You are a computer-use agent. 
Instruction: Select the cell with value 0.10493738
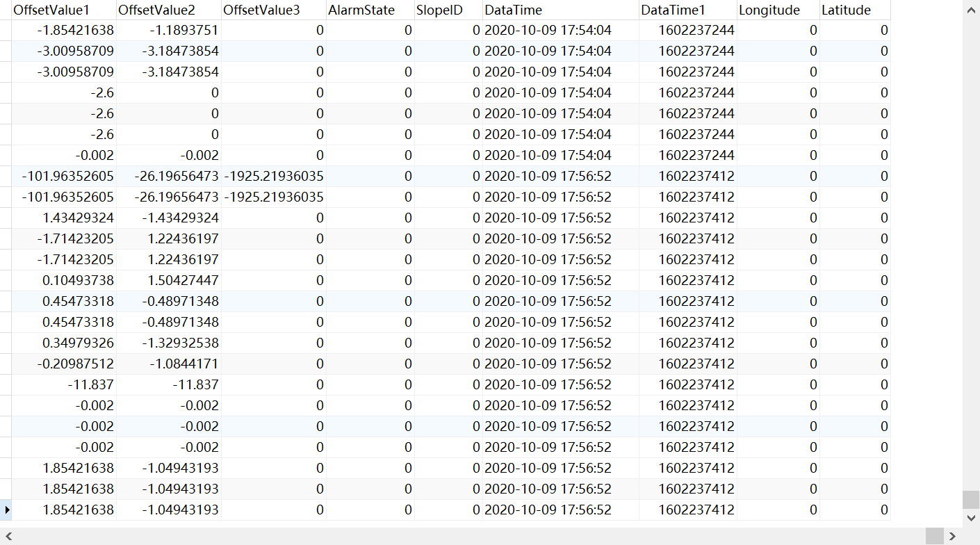[x=64, y=281]
